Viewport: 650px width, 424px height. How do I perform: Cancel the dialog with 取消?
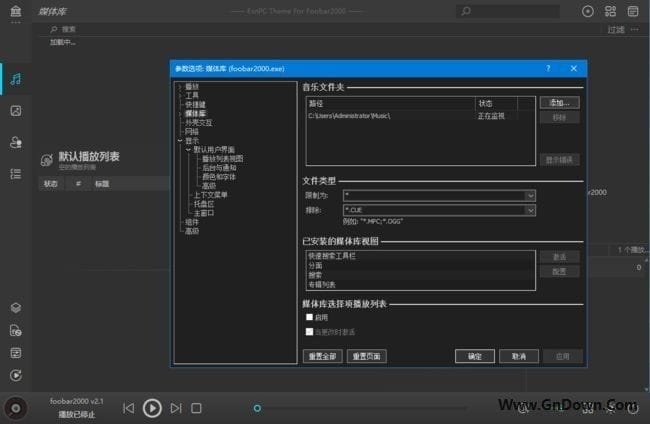coord(519,356)
